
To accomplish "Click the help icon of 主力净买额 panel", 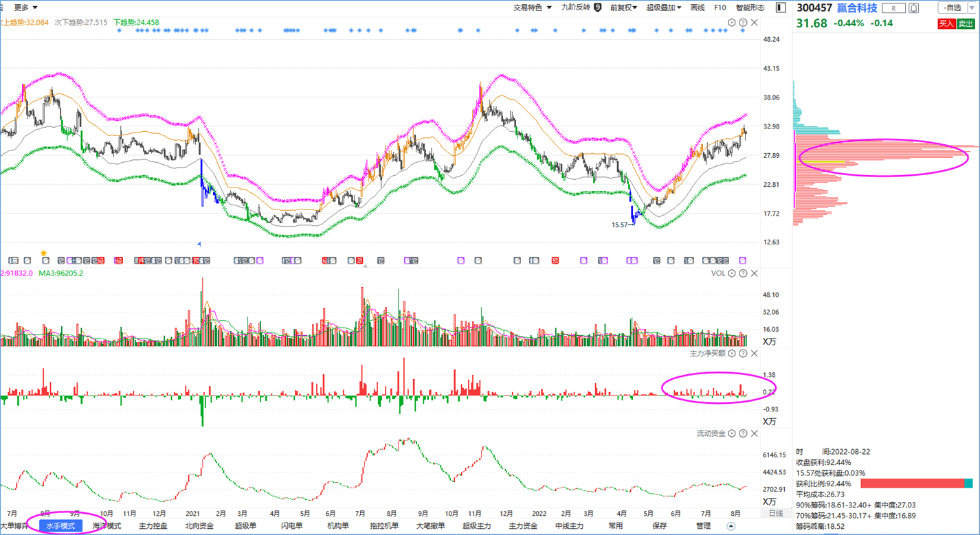I will 743,353.
